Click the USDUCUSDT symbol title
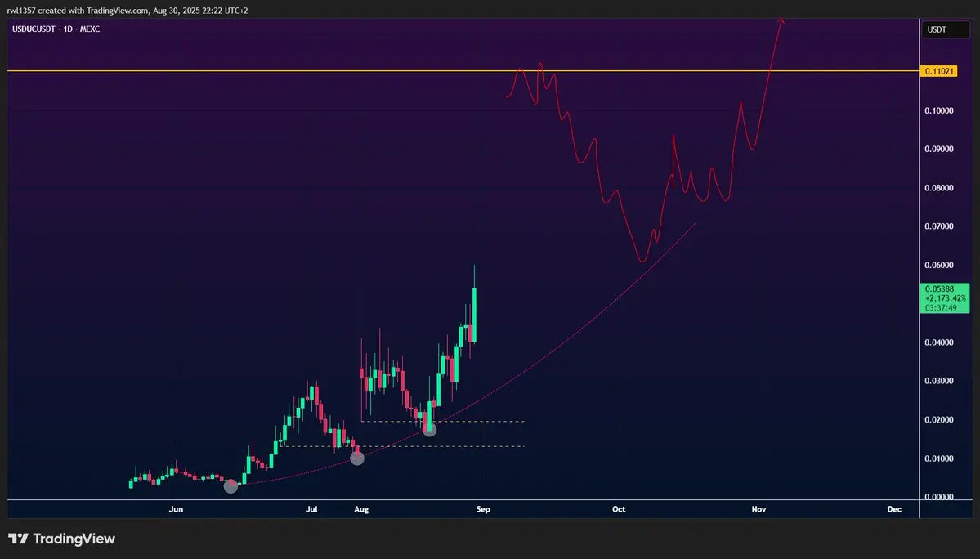Viewport: 980px width, 559px height. coord(56,29)
